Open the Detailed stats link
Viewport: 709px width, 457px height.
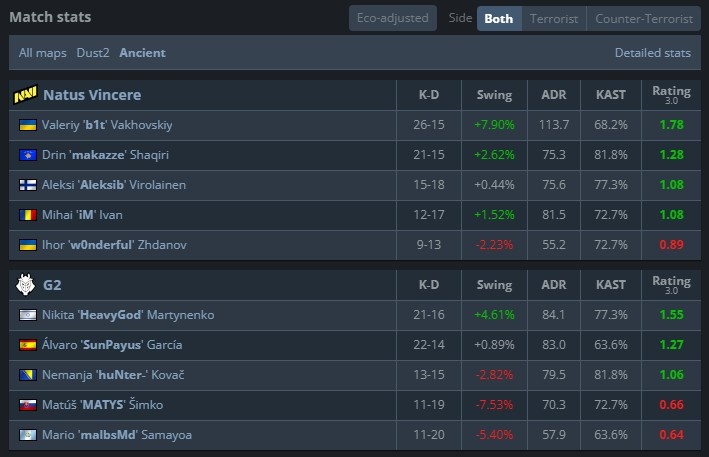click(652, 52)
